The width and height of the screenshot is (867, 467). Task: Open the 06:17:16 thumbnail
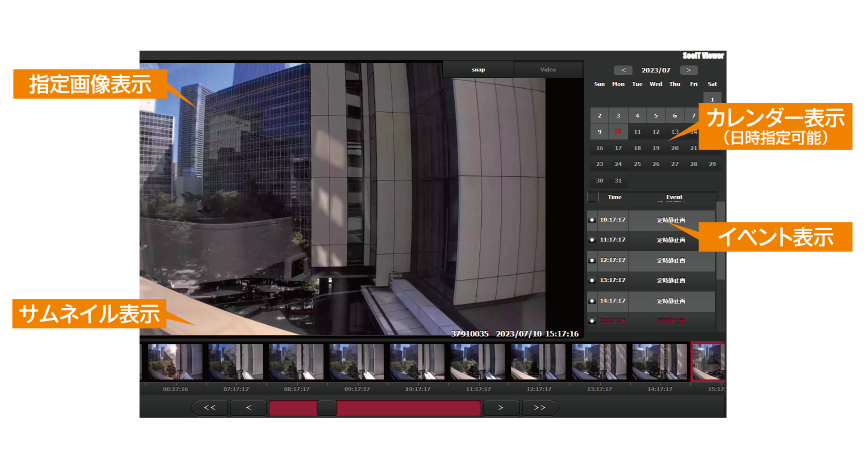point(175,362)
